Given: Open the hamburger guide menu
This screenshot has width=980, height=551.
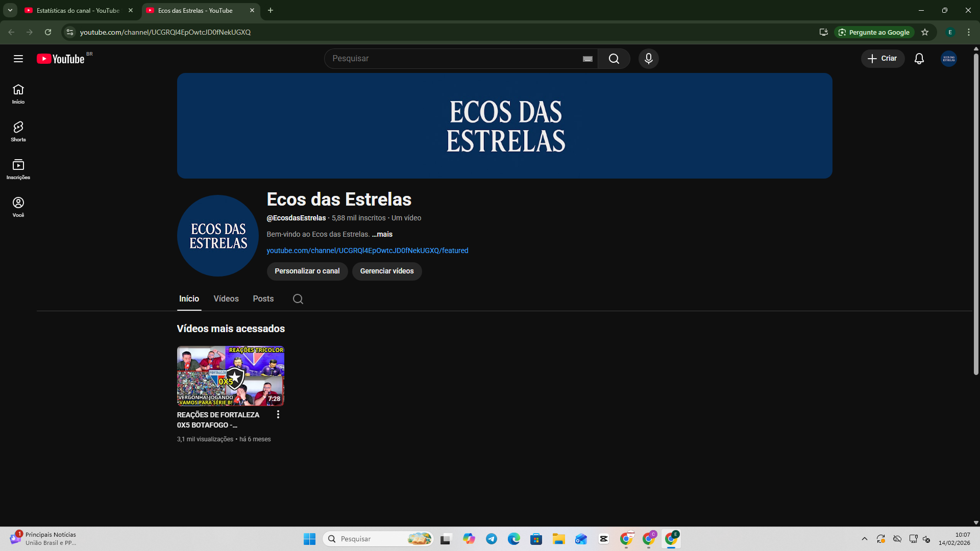Looking at the screenshot, I should point(18,59).
